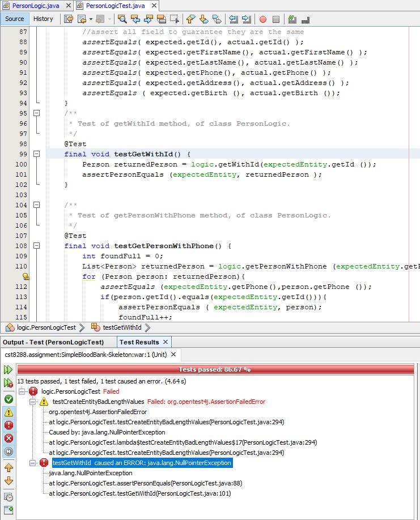Click the Back navigation toolbar icon
The image size is (420, 520).
(x=82, y=19)
